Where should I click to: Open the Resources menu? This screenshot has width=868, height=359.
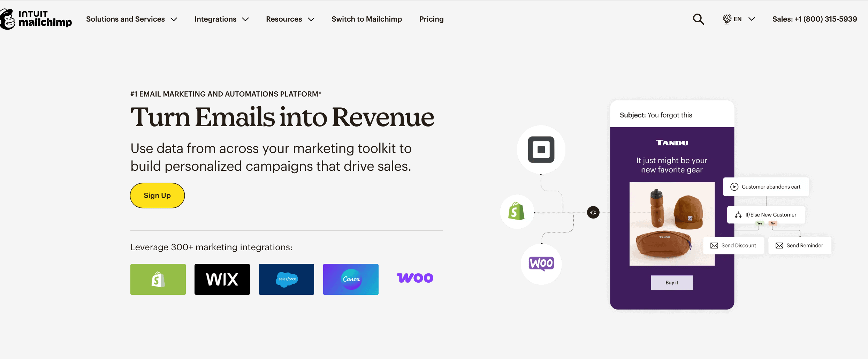pyautogui.click(x=284, y=19)
